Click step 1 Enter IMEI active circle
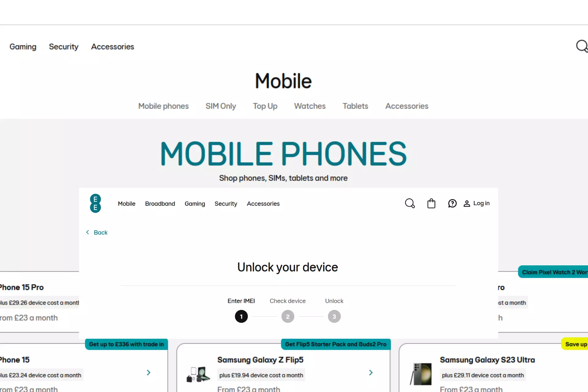Viewport: 588px width, 392px height. click(241, 316)
